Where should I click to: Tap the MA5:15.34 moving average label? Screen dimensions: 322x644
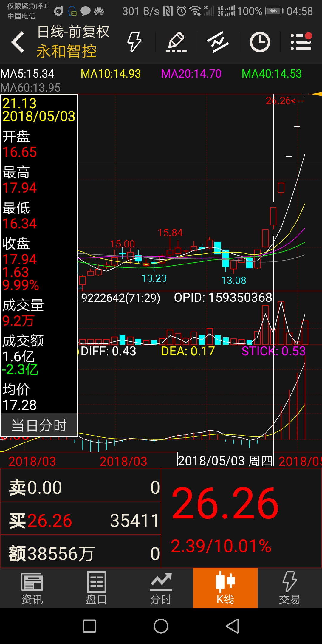tap(27, 74)
